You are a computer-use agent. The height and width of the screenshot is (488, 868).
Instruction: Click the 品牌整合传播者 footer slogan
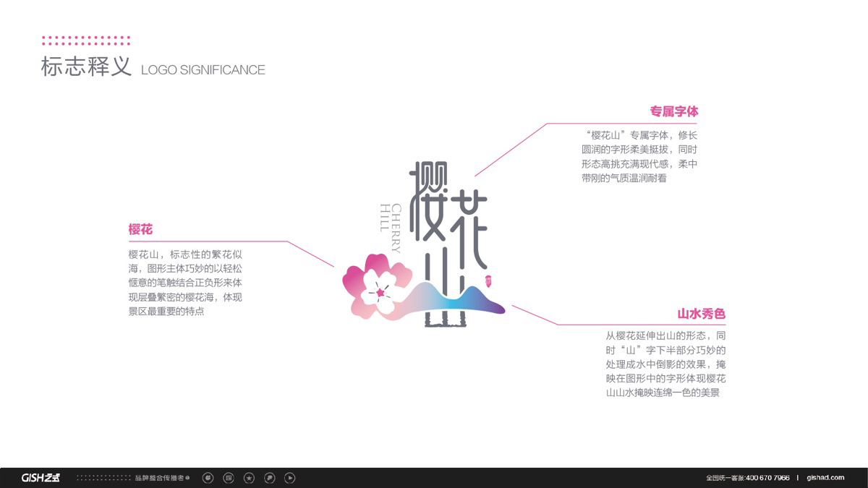161,478
